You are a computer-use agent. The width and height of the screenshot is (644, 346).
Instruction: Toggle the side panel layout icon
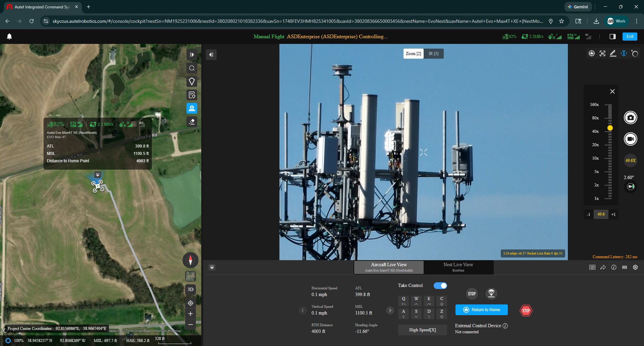[612, 37]
